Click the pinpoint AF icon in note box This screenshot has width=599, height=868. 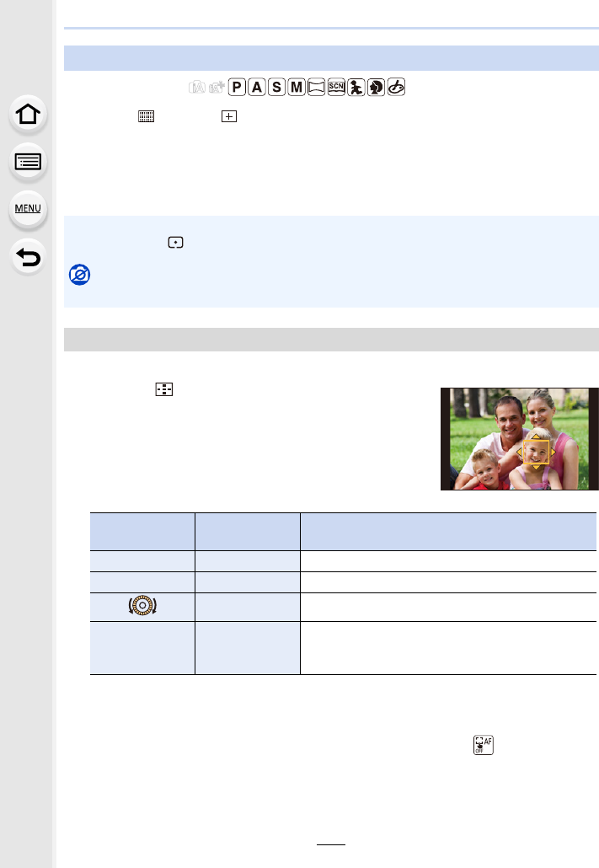(x=176, y=241)
